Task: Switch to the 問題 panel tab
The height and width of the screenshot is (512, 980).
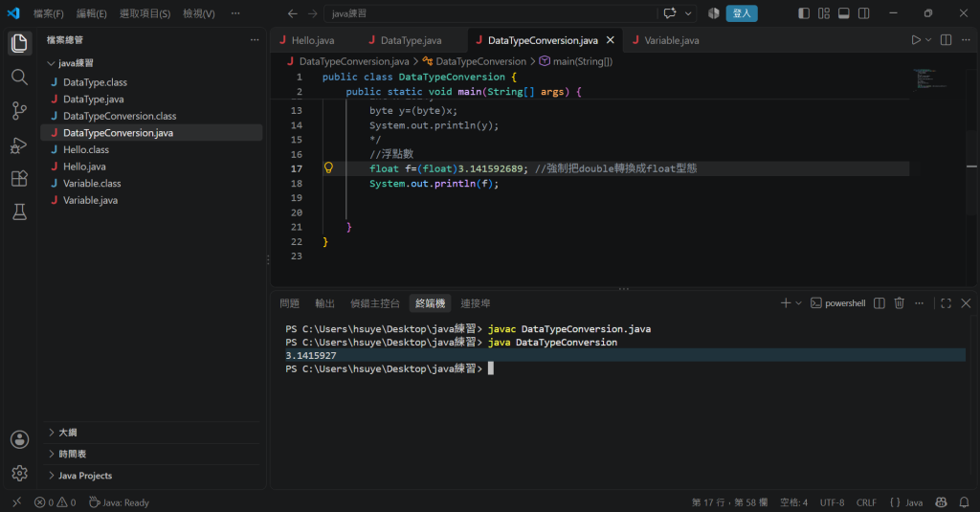Action: coord(289,303)
